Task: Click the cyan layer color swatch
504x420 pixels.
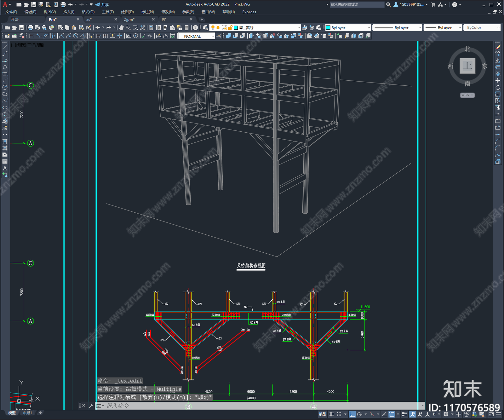Action: click(x=236, y=28)
